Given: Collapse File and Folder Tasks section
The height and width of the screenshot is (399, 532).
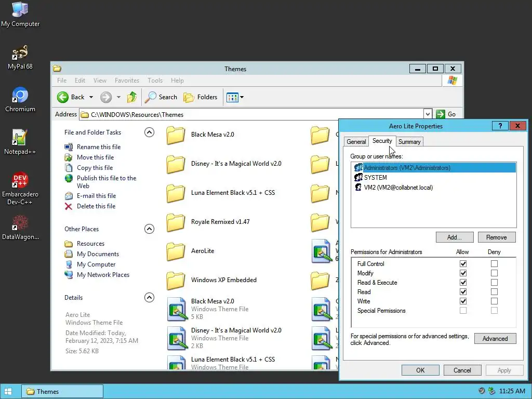Looking at the screenshot, I should (x=149, y=132).
